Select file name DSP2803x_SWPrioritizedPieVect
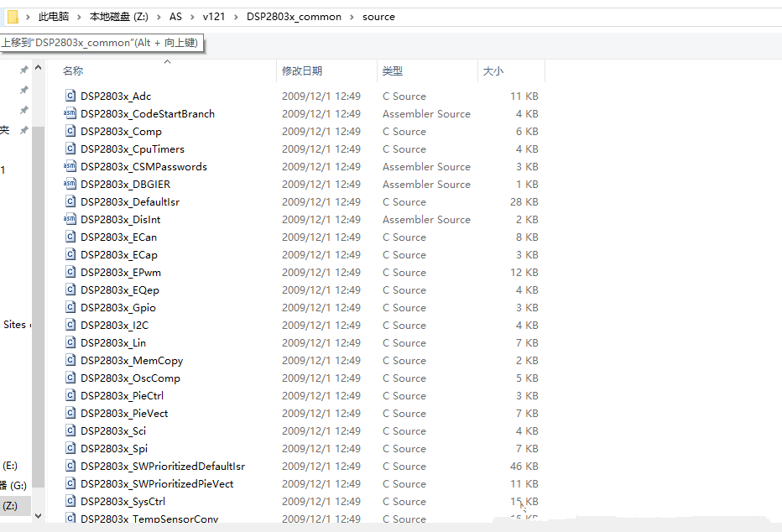 [x=157, y=483]
